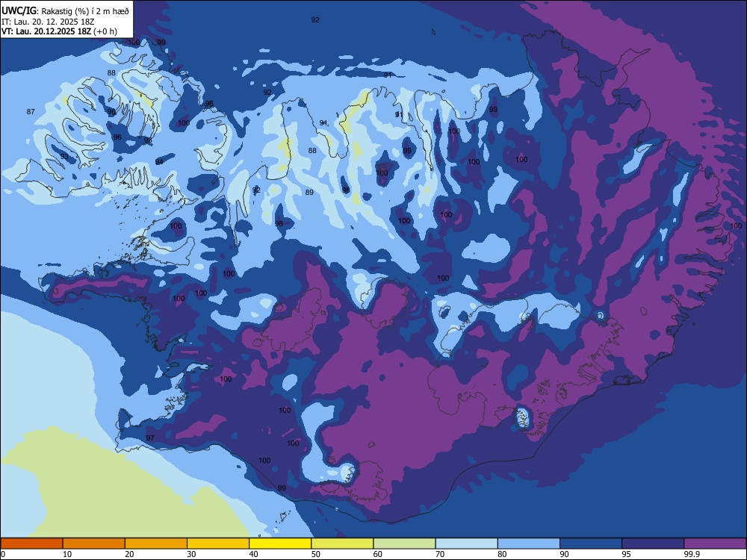Select the '93' humidity value on the map
The image size is (747, 560).
pos(64,156)
